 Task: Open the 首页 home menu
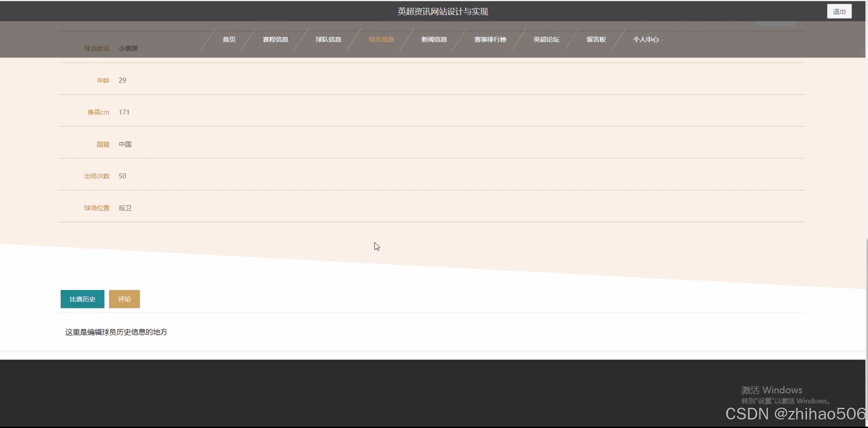click(229, 40)
